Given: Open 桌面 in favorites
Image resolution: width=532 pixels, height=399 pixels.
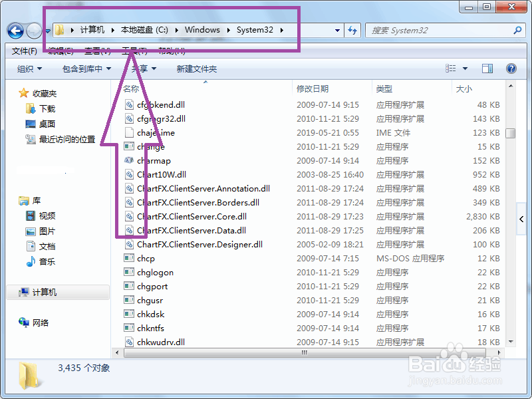Looking at the screenshot, I should coord(47,124).
